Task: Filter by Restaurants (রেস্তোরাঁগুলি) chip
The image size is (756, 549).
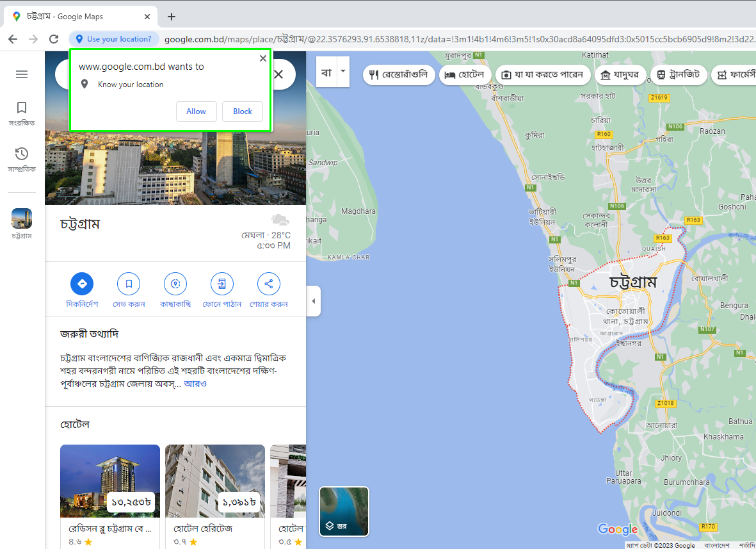Action: click(399, 75)
